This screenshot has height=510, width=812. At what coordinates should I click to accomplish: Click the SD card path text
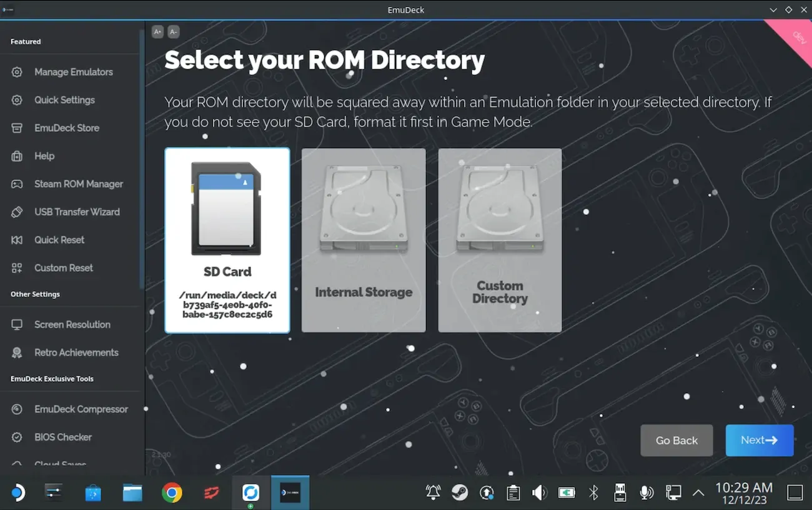(x=227, y=304)
